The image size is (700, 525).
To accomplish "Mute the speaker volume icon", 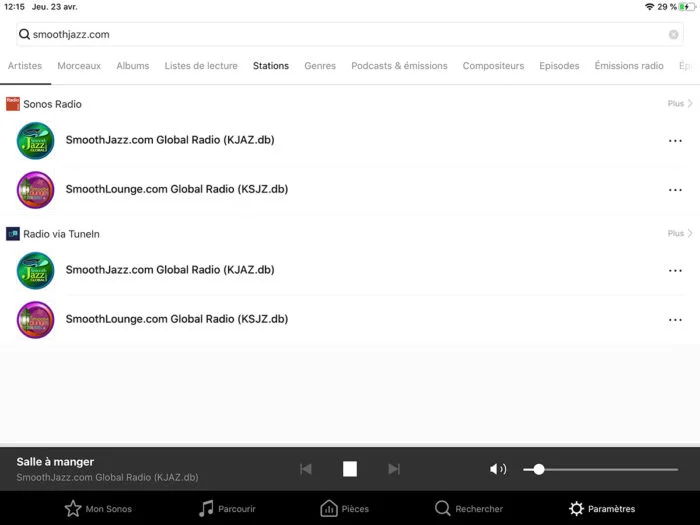I will 498,469.
